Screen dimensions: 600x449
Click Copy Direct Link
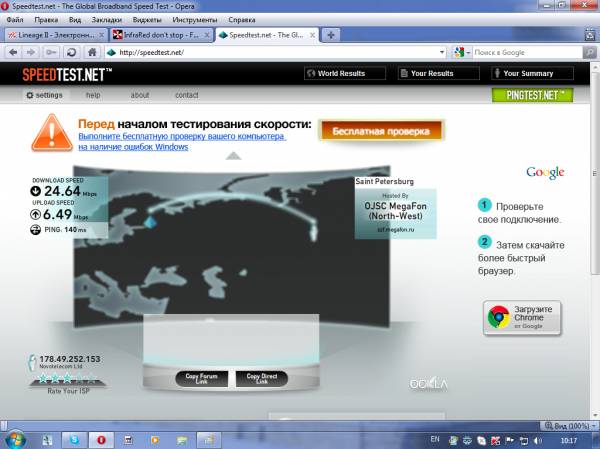(x=262, y=379)
